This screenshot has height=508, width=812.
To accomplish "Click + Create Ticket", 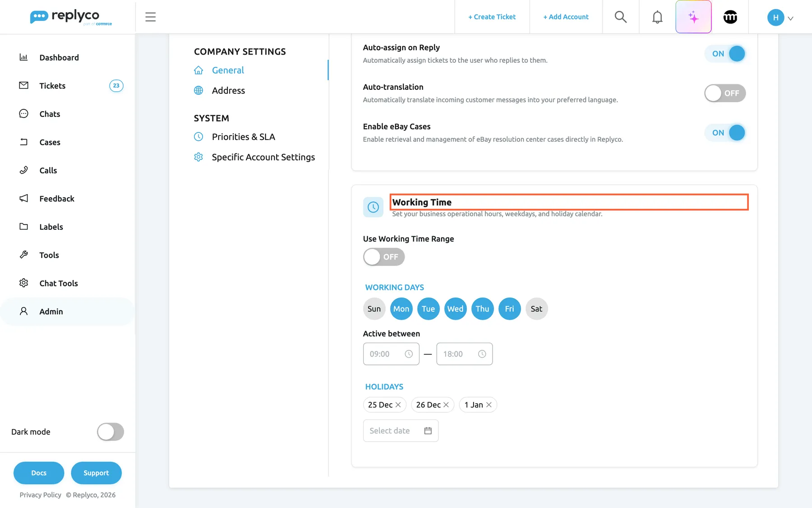I will (492, 17).
